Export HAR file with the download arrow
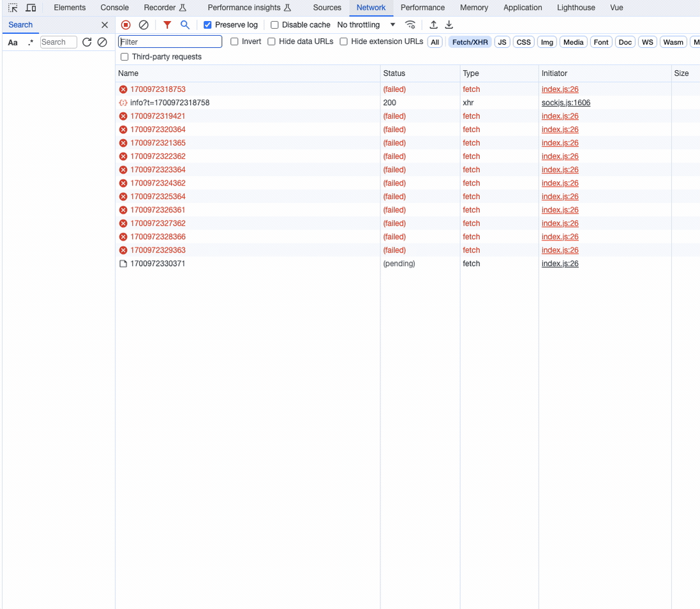 (x=449, y=25)
